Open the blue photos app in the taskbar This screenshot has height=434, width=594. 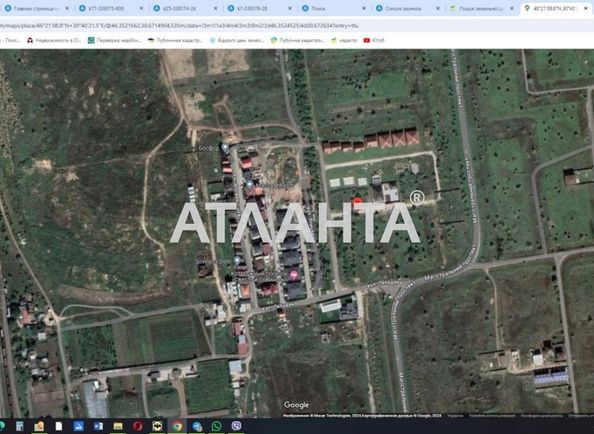coord(78,426)
